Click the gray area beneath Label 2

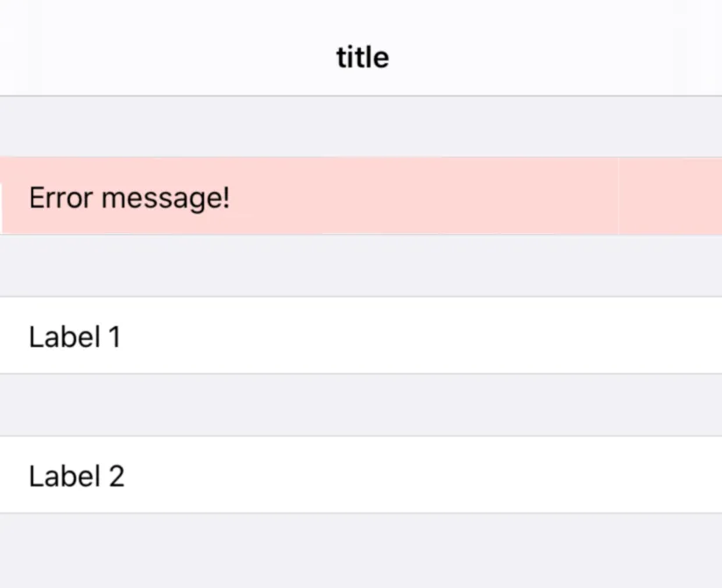coord(361,550)
